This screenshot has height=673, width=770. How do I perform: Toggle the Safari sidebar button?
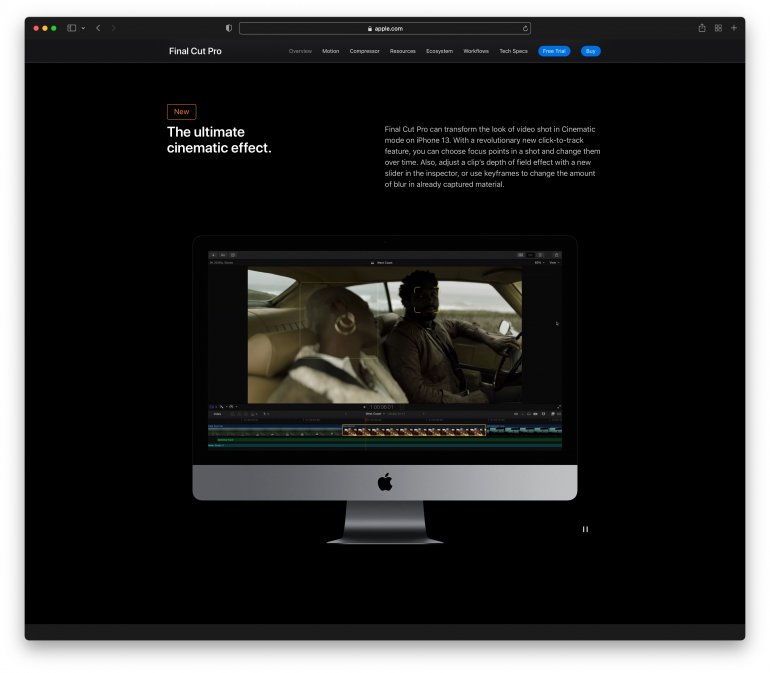point(71,28)
